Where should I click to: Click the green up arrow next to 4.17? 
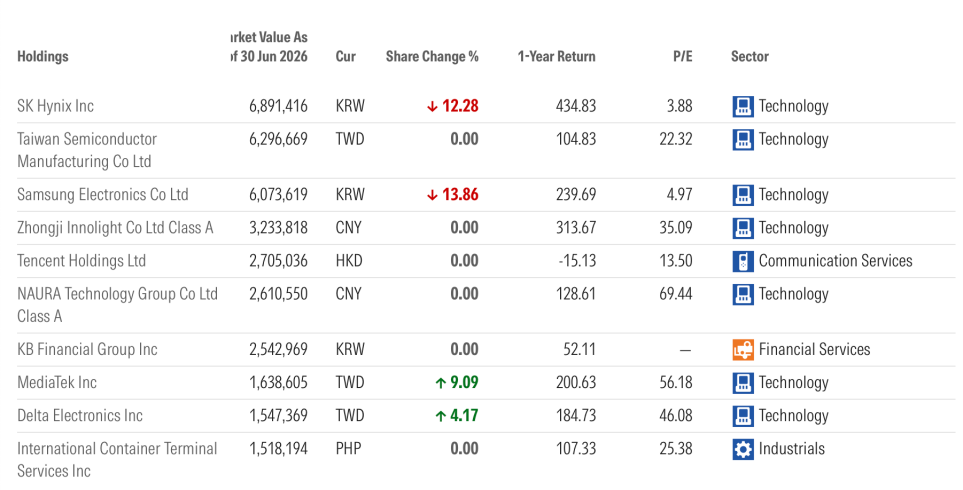(440, 416)
